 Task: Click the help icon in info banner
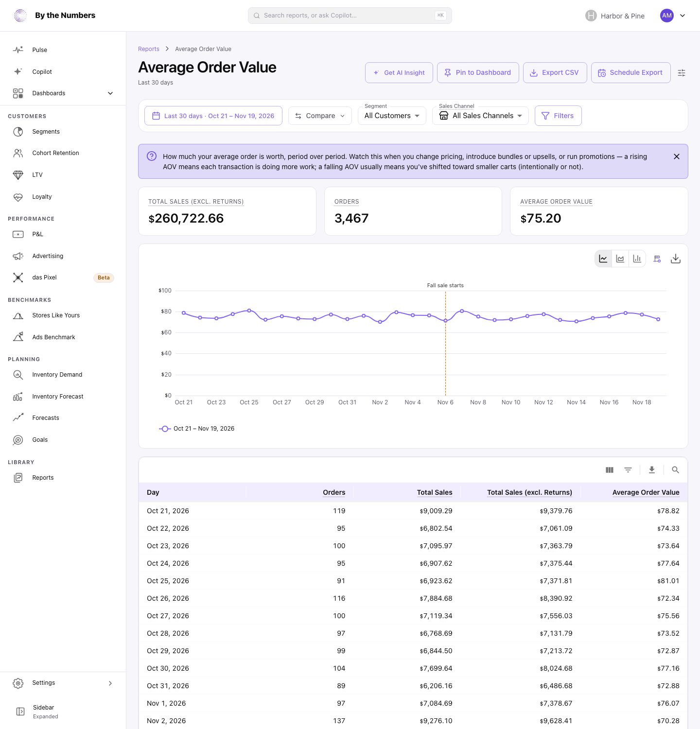[152, 156]
